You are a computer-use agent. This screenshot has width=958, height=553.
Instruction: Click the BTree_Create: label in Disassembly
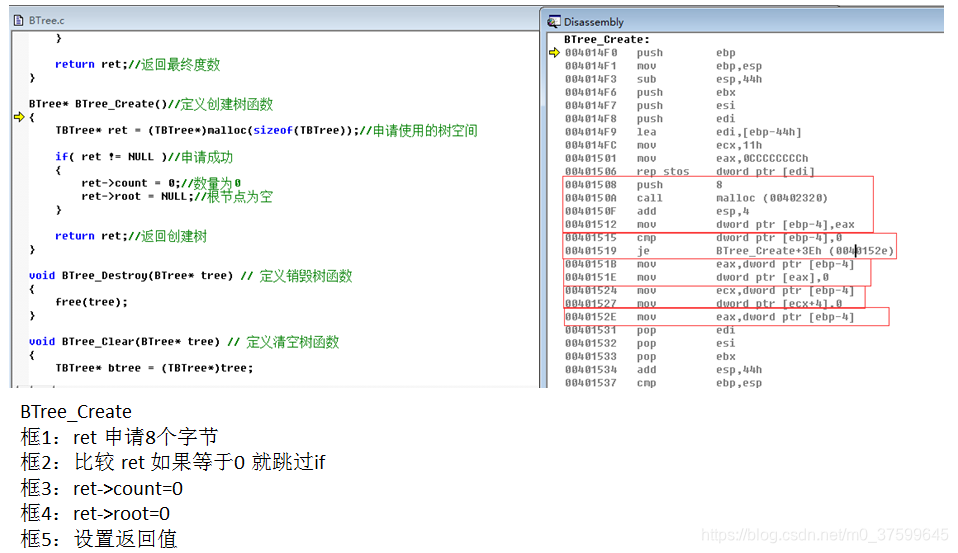click(x=607, y=40)
